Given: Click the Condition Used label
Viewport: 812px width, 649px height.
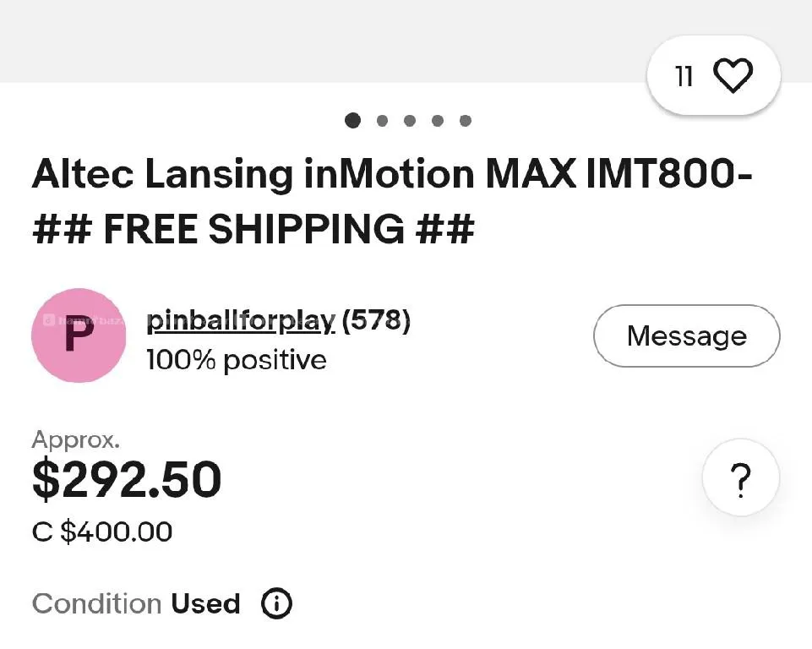Looking at the screenshot, I should [x=136, y=603].
